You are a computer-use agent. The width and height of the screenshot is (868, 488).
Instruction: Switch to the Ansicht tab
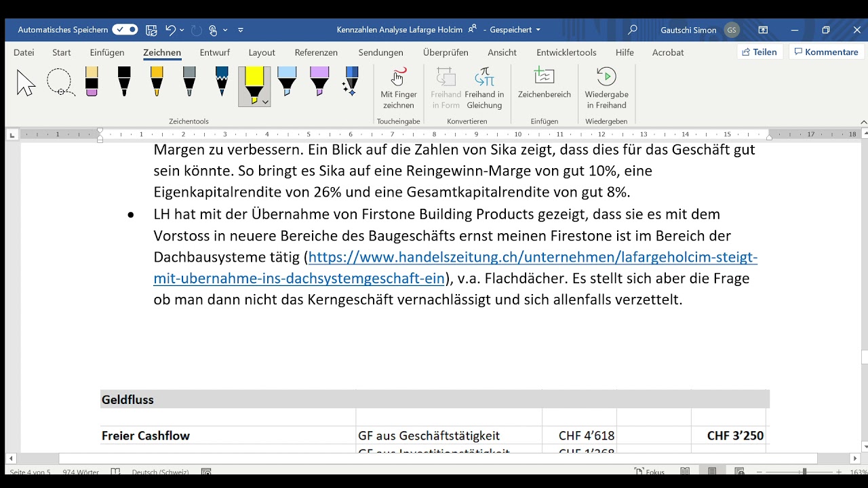502,52
